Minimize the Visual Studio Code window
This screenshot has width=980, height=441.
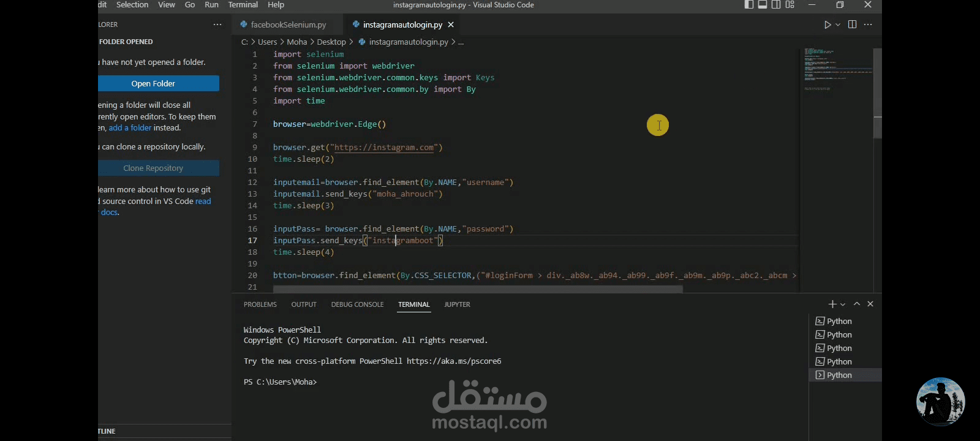click(x=812, y=5)
